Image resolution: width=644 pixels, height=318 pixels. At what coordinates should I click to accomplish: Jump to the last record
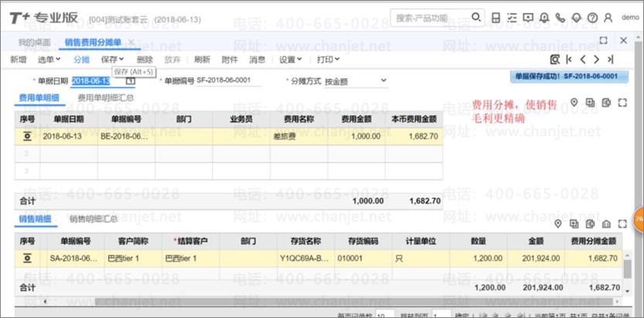tap(610, 60)
